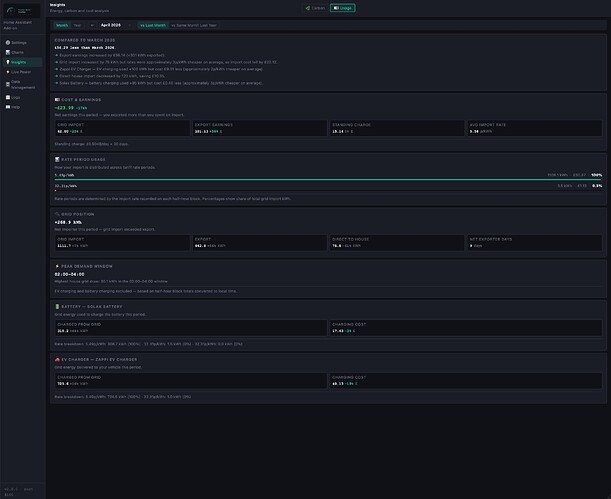Select the Year period toggle
The image size is (611, 499).
77,25
